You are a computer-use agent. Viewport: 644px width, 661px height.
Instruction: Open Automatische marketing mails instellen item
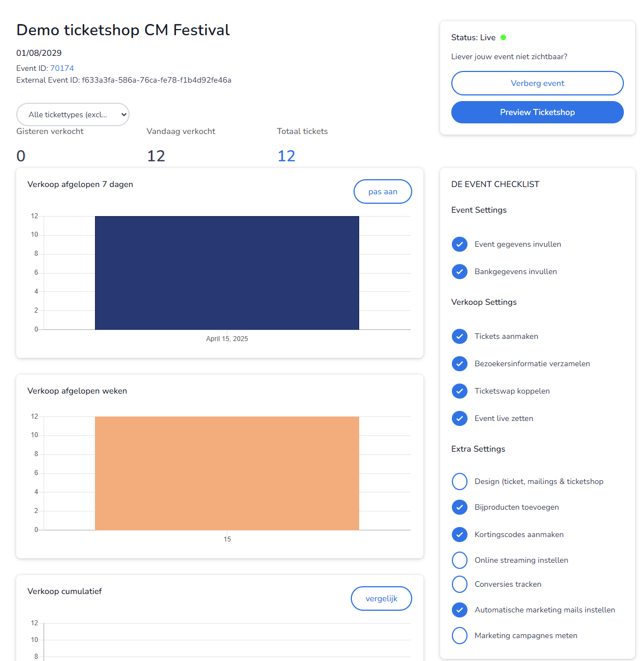pos(545,610)
